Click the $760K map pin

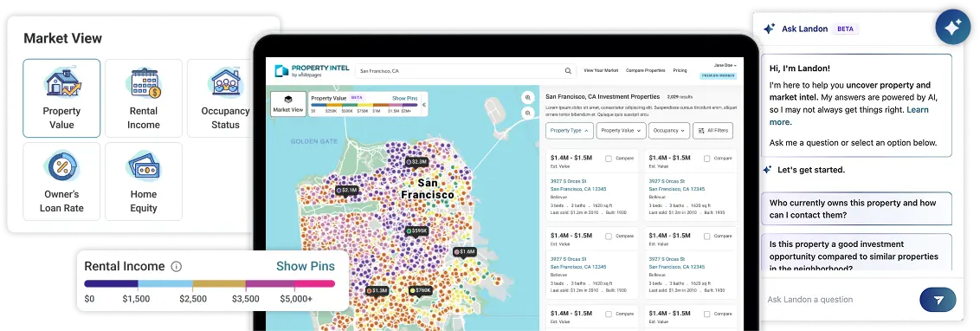tap(421, 291)
